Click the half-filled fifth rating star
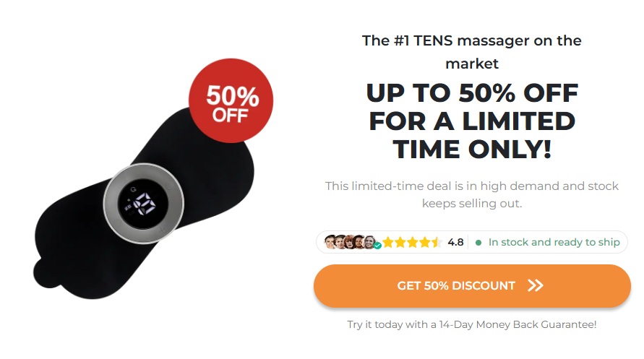Image resolution: width=644 pixels, height=359 pixels. pyautogui.click(x=436, y=242)
